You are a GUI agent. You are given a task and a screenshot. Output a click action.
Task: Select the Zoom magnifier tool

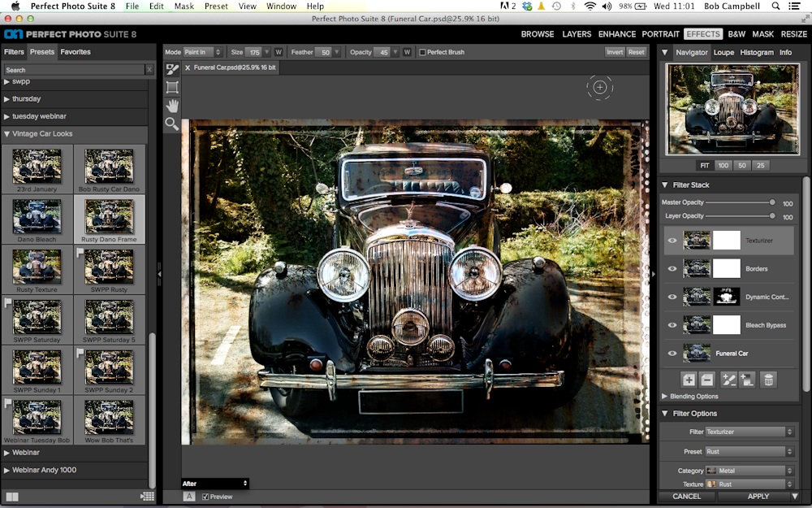click(172, 124)
